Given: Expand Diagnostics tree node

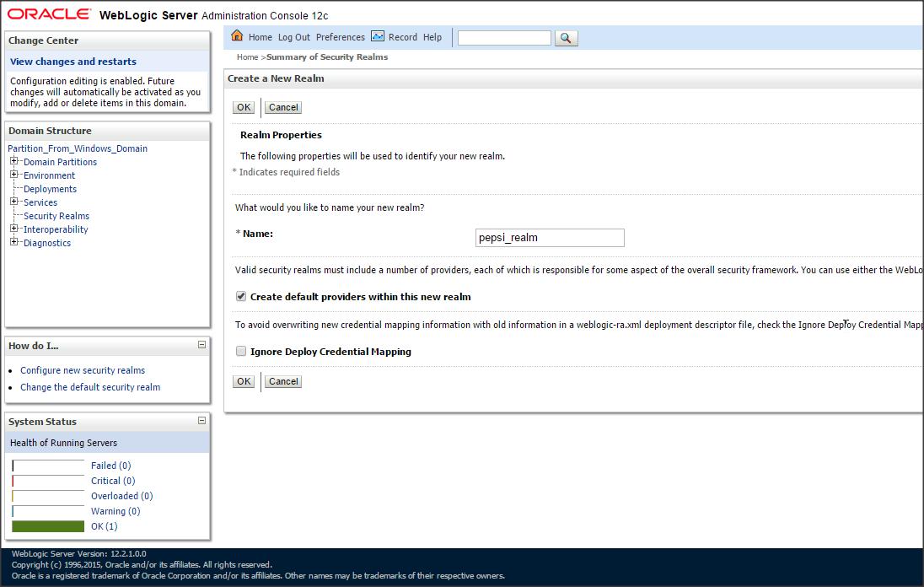Looking at the screenshot, I should pos(14,242).
